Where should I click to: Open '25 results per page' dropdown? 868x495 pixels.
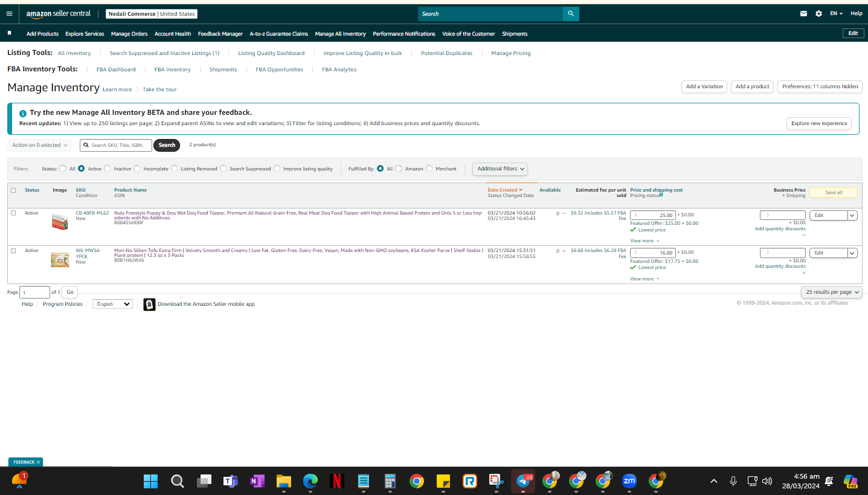point(832,292)
